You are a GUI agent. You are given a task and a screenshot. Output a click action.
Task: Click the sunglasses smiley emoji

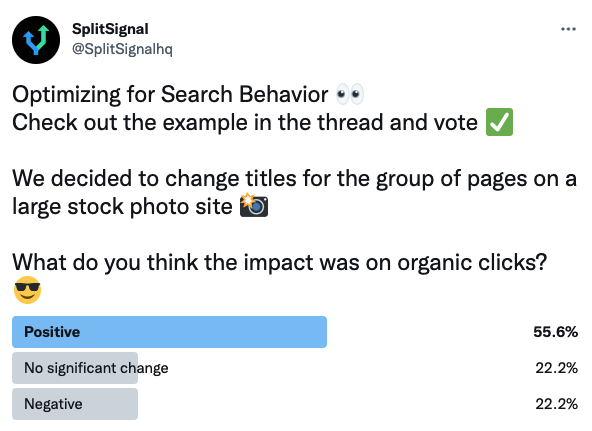(27, 290)
